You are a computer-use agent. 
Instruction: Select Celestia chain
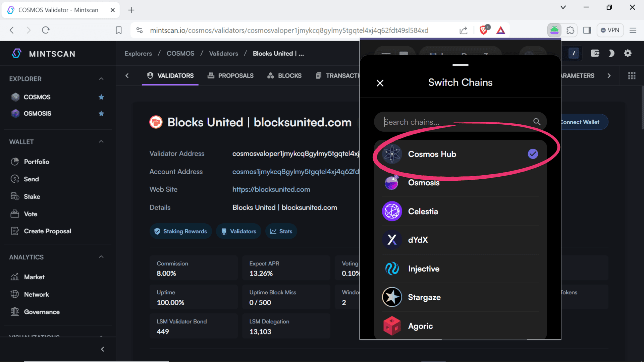pos(460,212)
